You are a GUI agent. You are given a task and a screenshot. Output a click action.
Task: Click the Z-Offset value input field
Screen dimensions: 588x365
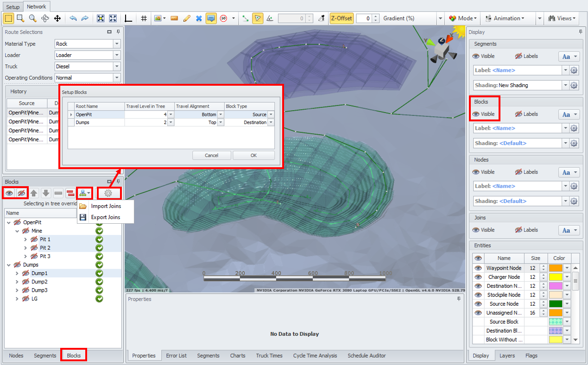364,19
